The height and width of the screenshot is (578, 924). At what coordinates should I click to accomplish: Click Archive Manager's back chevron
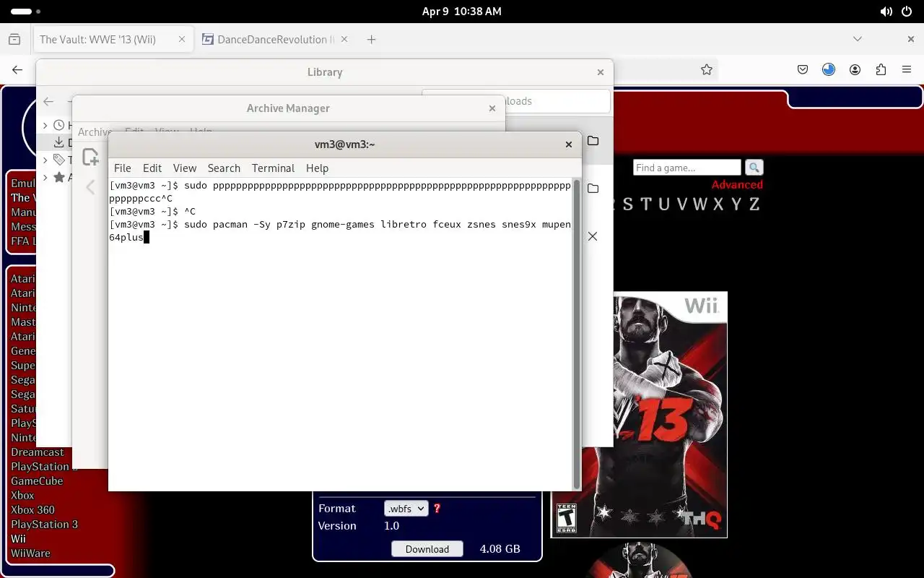coord(90,188)
